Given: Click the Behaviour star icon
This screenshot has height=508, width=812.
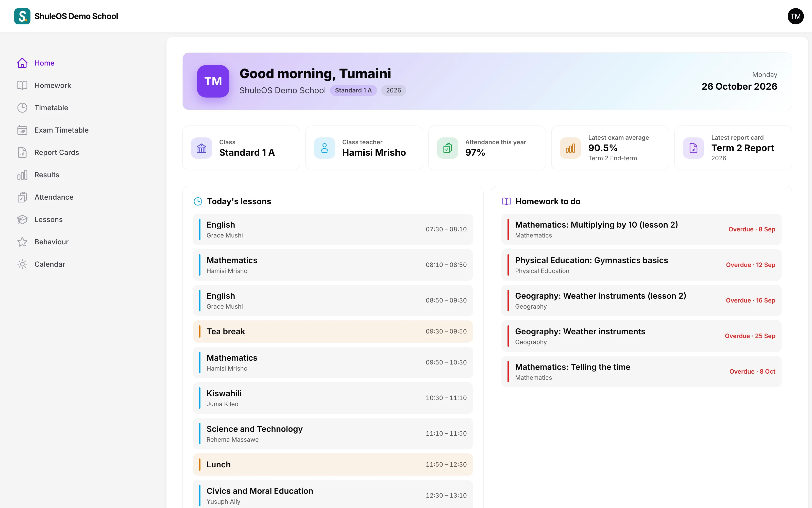Looking at the screenshot, I should click(x=22, y=242).
